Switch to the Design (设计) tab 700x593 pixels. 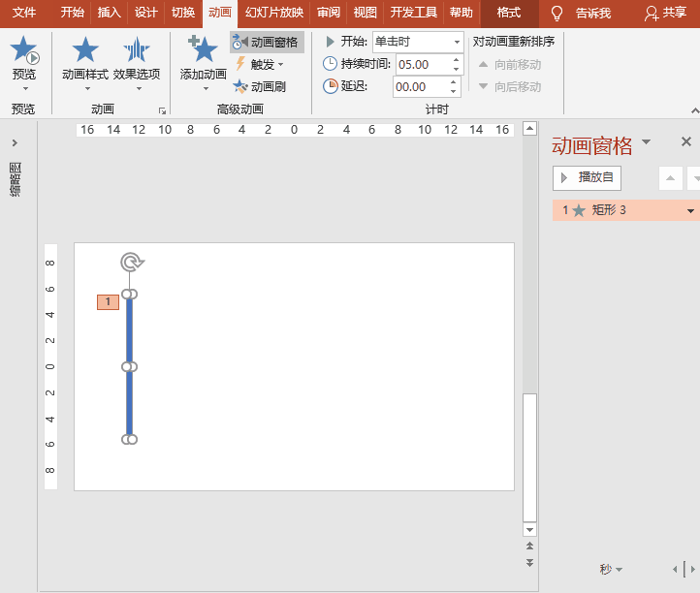[146, 13]
